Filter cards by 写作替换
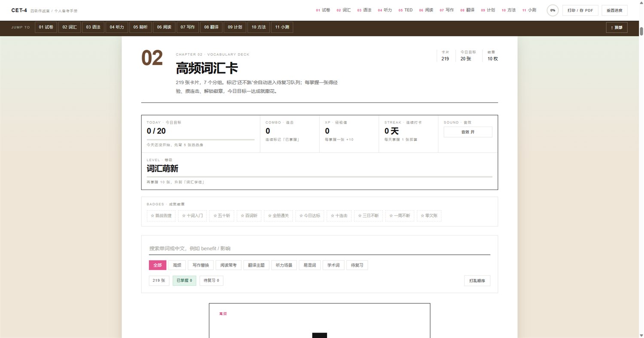The image size is (644, 338). pos(200,266)
